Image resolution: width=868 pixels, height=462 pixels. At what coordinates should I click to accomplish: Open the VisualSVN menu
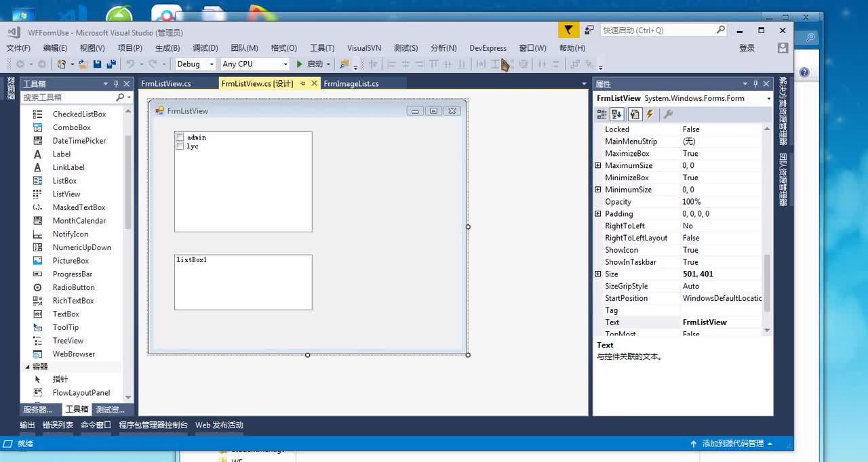(x=364, y=48)
